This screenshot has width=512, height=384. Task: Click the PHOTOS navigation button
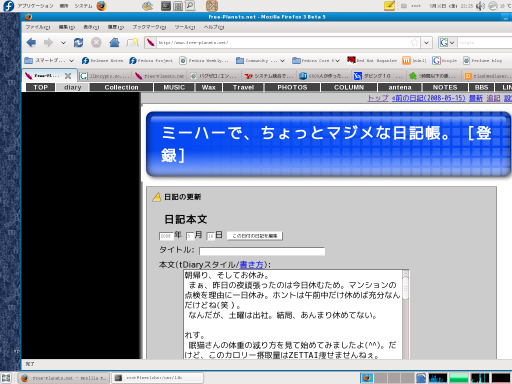(292, 87)
